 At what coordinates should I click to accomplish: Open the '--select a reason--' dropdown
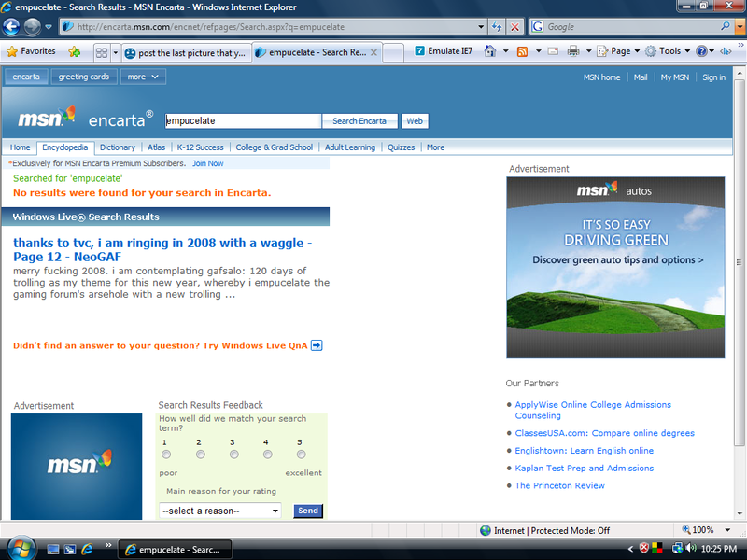point(220,511)
